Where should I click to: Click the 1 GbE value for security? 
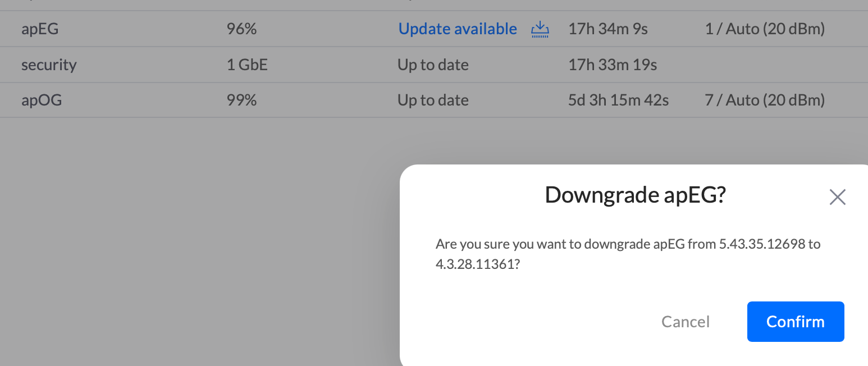(x=247, y=65)
